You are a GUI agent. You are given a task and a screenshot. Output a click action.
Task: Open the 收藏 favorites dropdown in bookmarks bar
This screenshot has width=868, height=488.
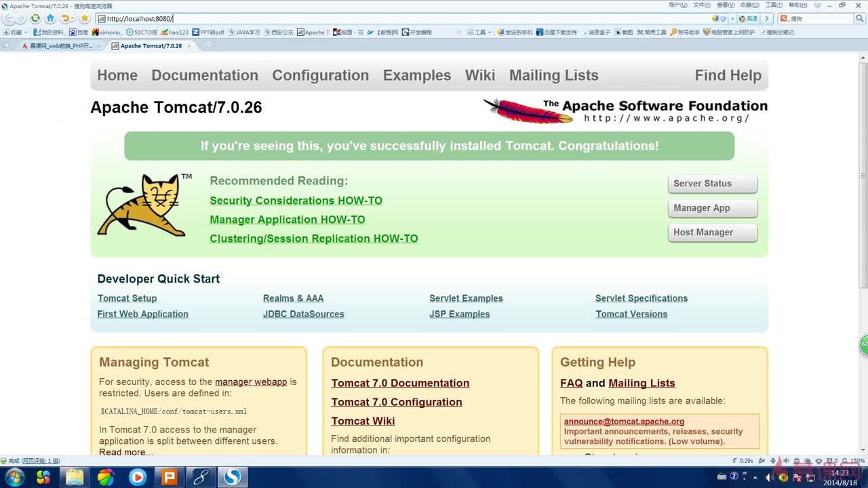(x=16, y=32)
